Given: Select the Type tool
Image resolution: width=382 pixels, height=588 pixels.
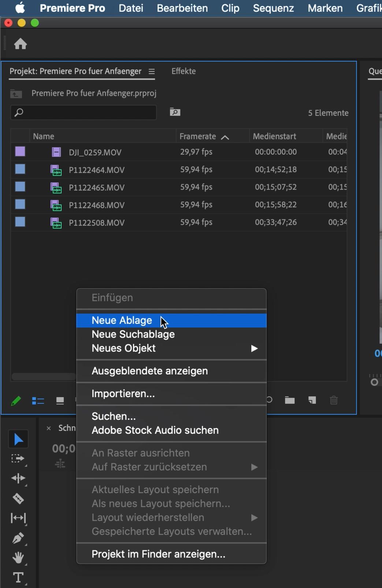Looking at the screenshot, I should (x=18, y=577).
